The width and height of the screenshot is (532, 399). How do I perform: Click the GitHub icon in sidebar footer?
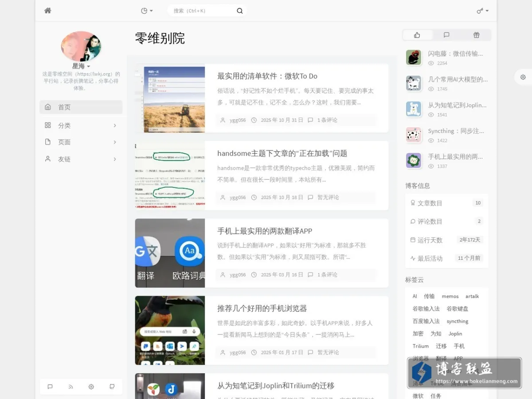[x=112, y=387]
